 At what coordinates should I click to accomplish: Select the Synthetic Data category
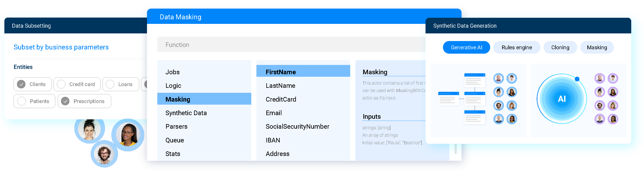click(x=186, y=113)
